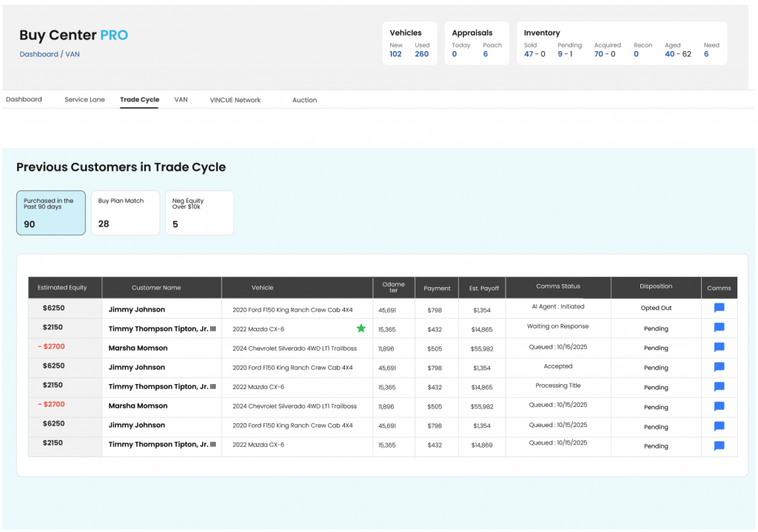Open chat icon for Jimmy Johnson's Queued row
758x532 pixels.
point(718,426)
